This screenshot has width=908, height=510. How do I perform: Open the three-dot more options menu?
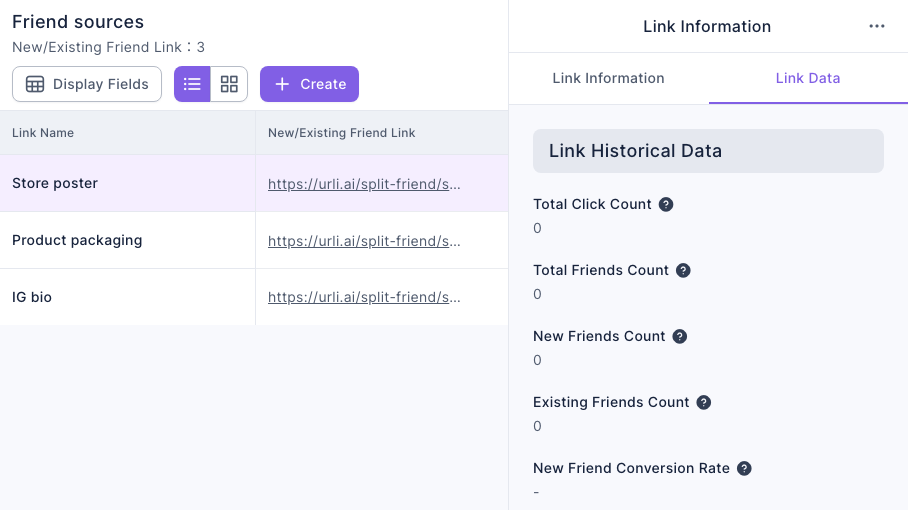pyautogui.click(x=877, y=27)
